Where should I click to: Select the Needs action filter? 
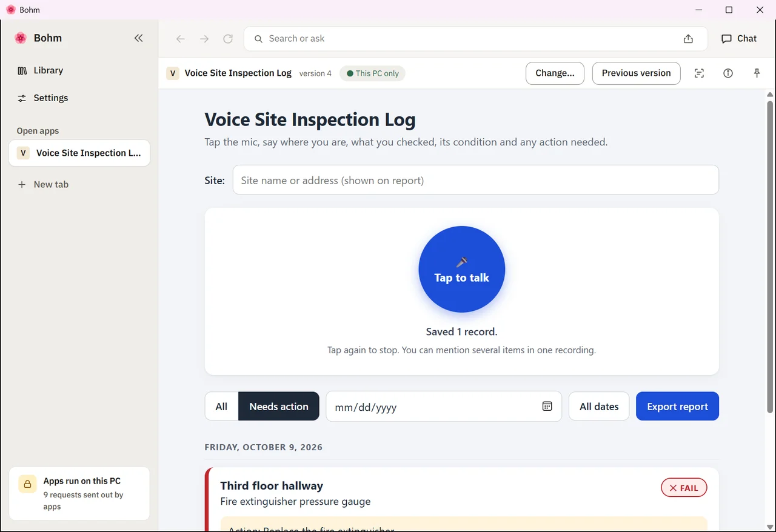pyautogui.click(x=279, y=406)
